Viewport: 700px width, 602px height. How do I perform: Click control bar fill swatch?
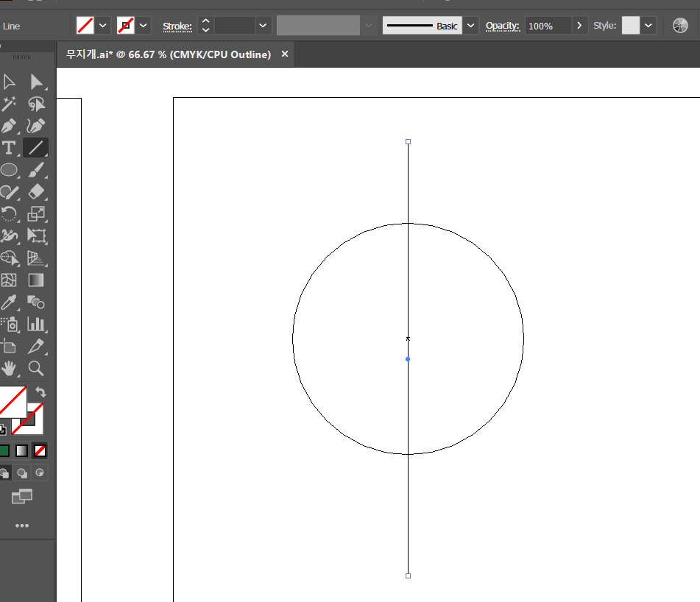tap(85, 26)
